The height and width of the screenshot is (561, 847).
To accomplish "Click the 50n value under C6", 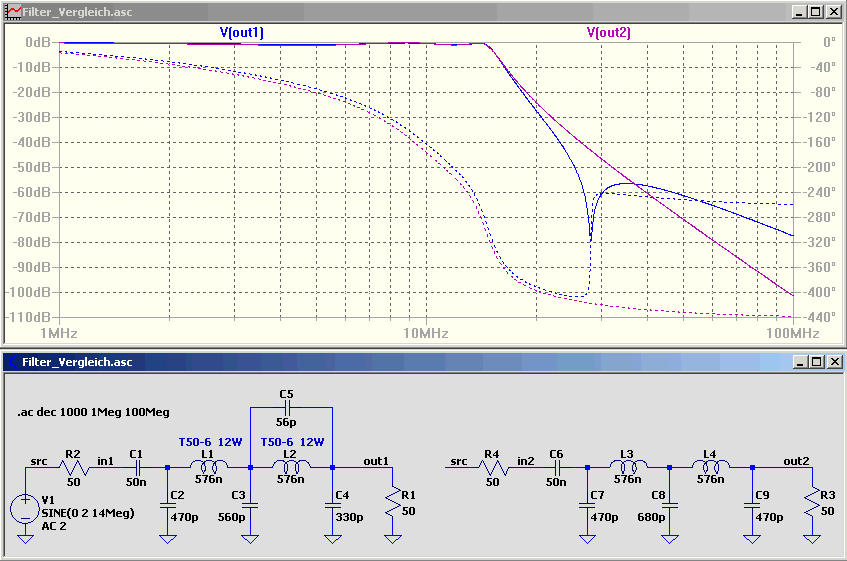I will (x=556, y=482).
